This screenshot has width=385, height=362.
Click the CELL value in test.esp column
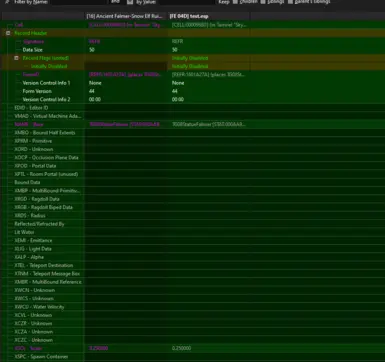point(209,25)
